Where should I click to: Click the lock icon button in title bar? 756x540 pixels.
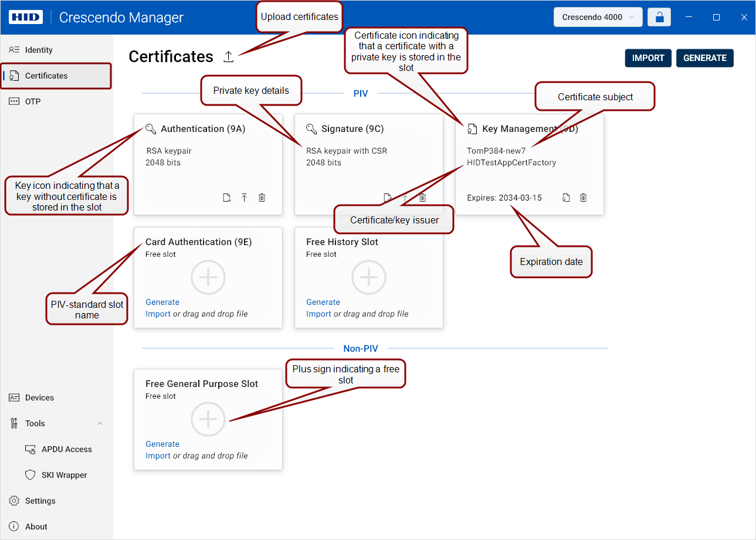coord(659,17)
